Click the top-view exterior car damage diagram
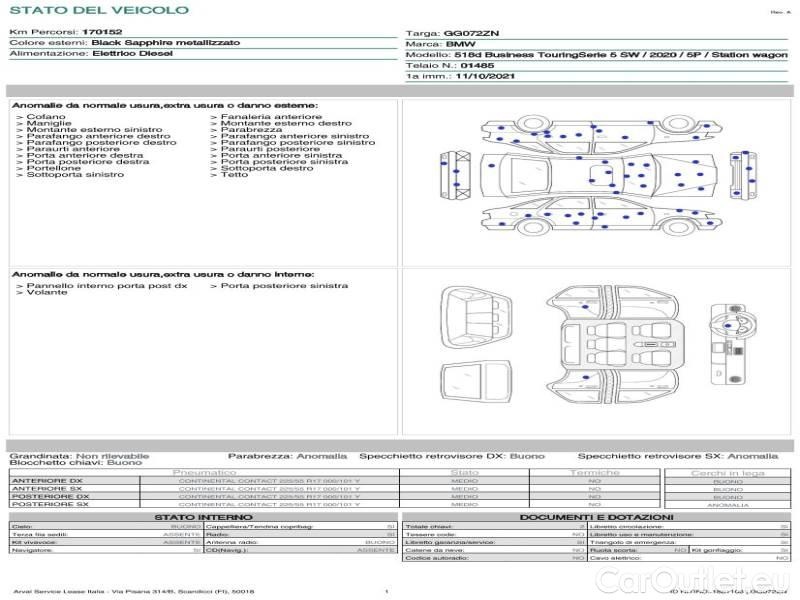The image size is (800, 600). 598,174
